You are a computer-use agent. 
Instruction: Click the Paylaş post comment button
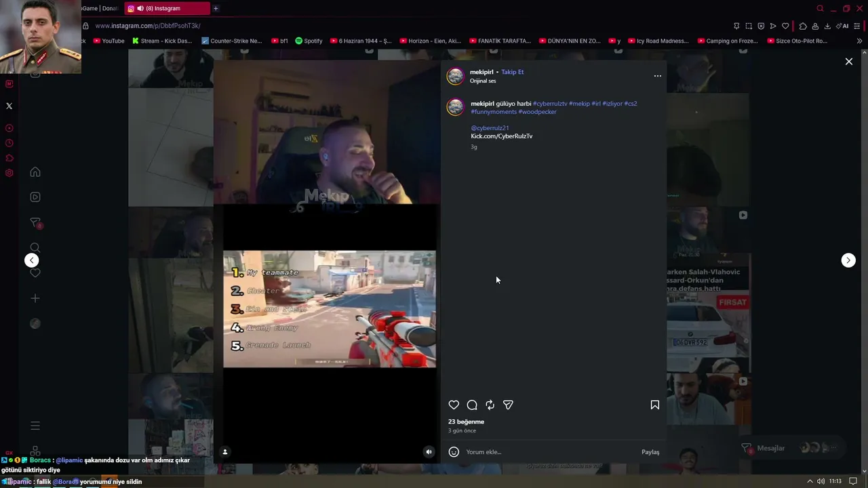(x=650, y=452)
